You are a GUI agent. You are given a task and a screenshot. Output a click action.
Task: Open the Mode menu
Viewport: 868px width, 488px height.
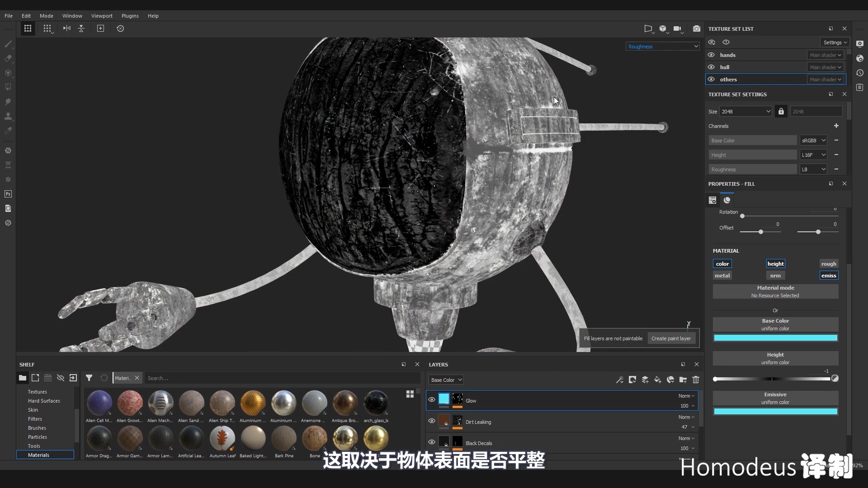coord(47,16)
